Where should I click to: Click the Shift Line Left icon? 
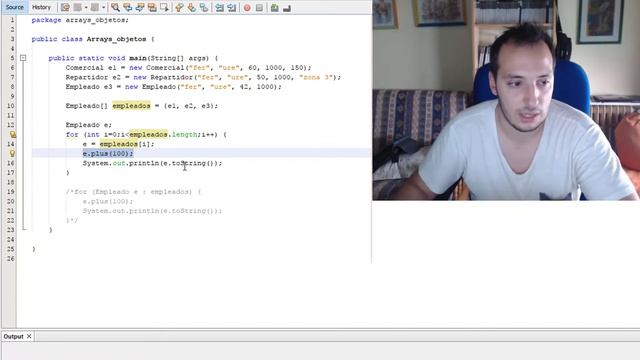coord(220,7)
